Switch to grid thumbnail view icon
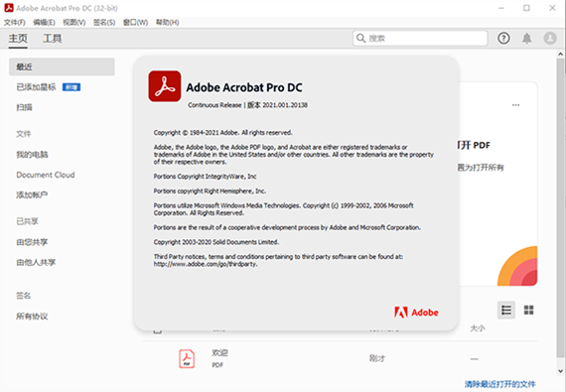 [529, 311]
